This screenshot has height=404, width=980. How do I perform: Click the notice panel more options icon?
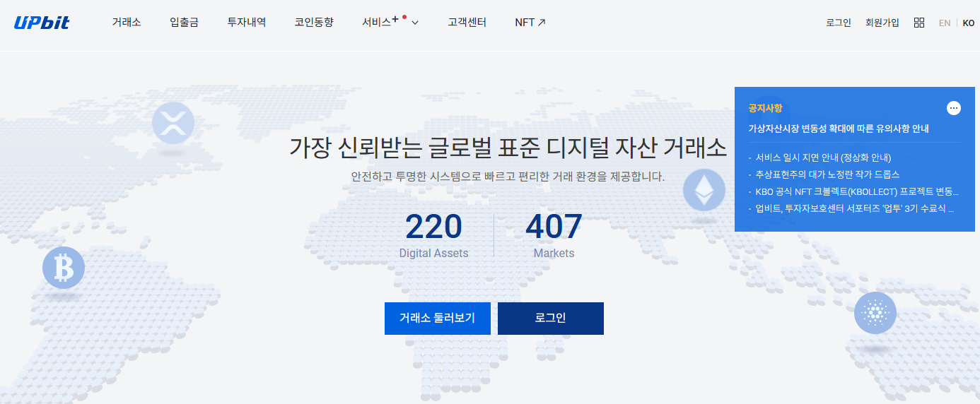pos(954,108)
